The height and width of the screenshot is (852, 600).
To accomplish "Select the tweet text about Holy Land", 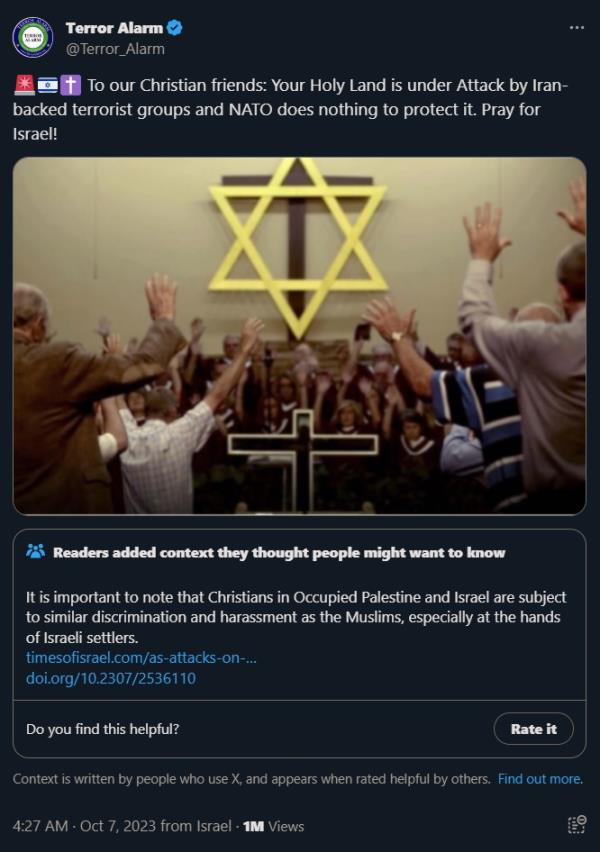I will [291, 109].
